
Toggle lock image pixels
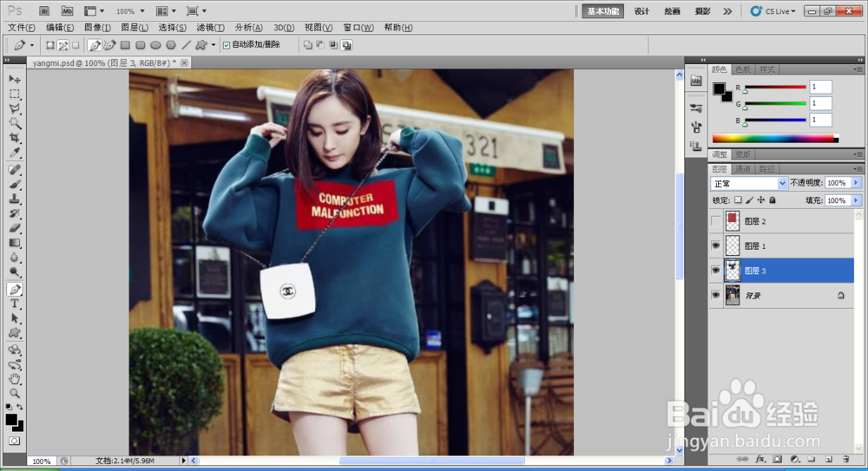pos(750,200)
